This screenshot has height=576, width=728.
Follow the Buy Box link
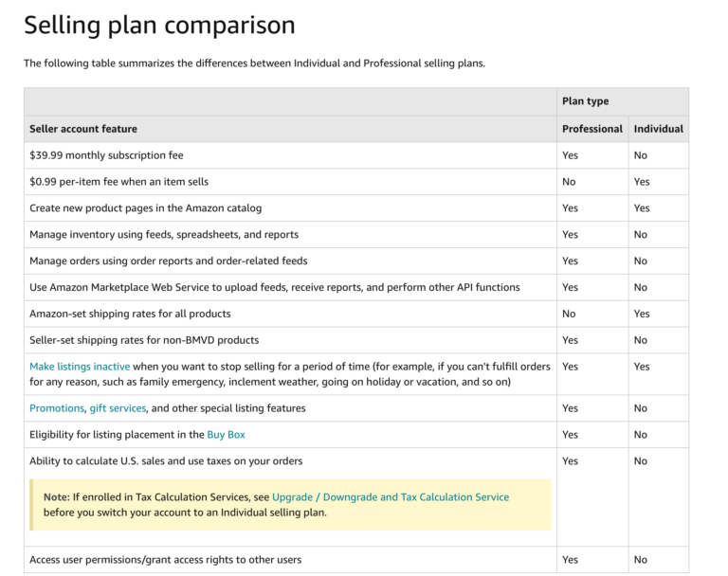pos(226,435)
